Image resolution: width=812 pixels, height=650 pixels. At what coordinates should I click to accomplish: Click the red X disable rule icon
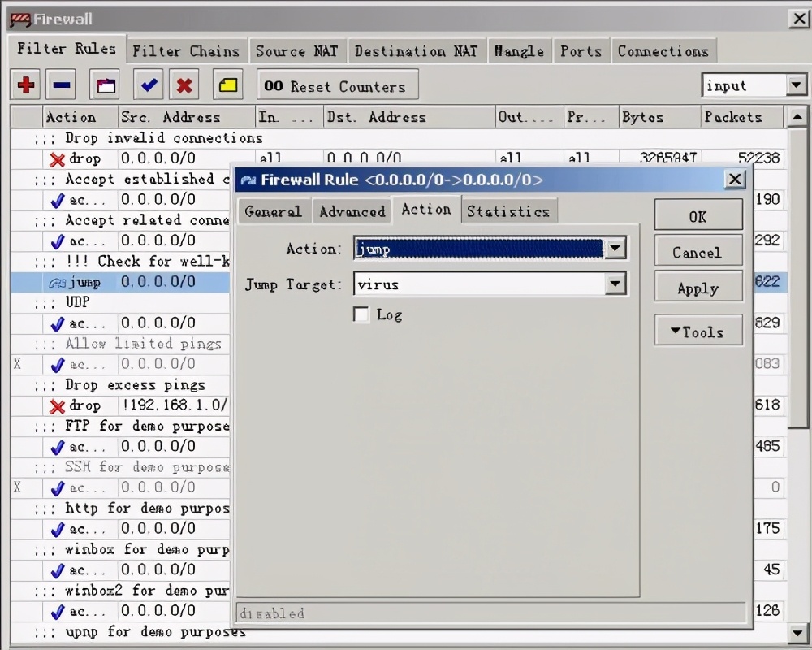[185, 84]
